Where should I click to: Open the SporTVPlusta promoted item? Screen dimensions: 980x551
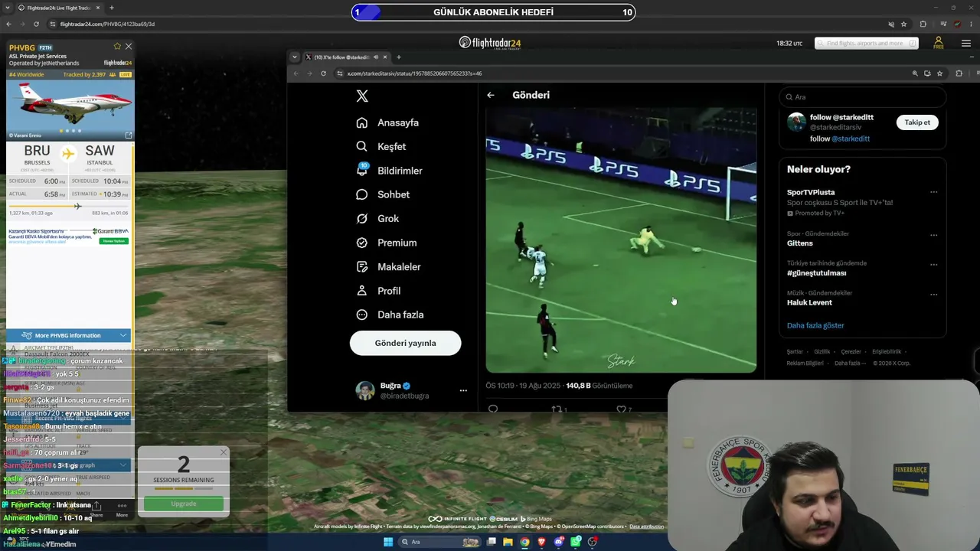pos(811,192)
